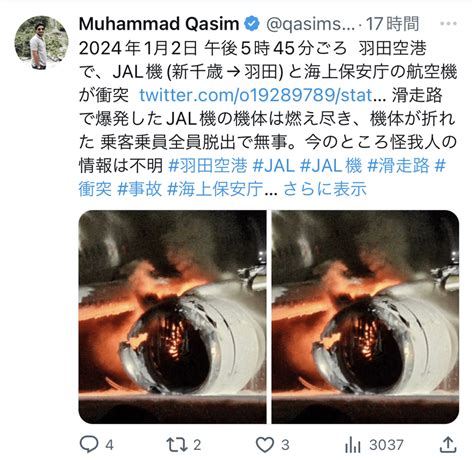Open Muhammad Qasim's profile avatar

[41, 42]
